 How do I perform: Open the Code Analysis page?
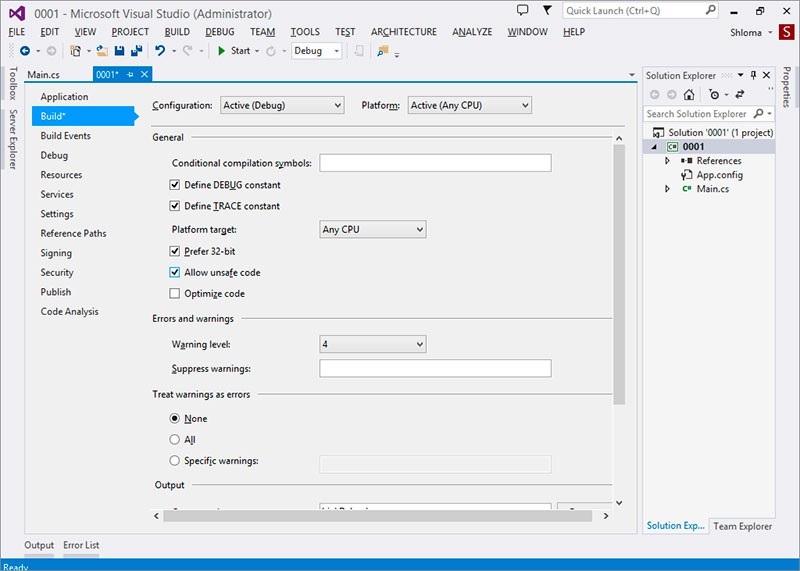pos(69,311)
